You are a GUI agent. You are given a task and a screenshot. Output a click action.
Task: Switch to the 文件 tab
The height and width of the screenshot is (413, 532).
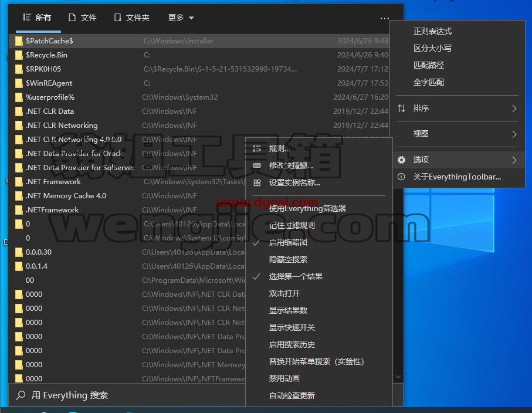pos(83,18)
